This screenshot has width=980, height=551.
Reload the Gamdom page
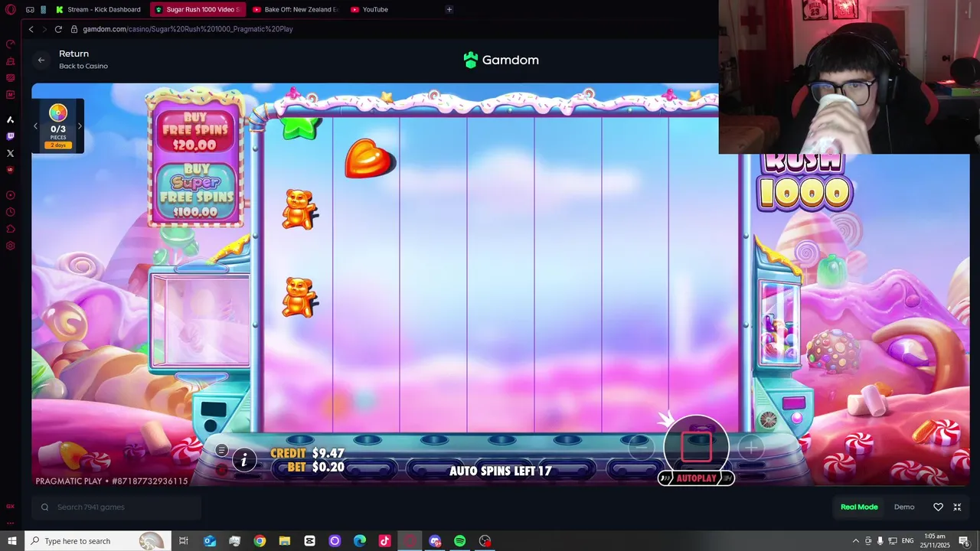(58, 29)
